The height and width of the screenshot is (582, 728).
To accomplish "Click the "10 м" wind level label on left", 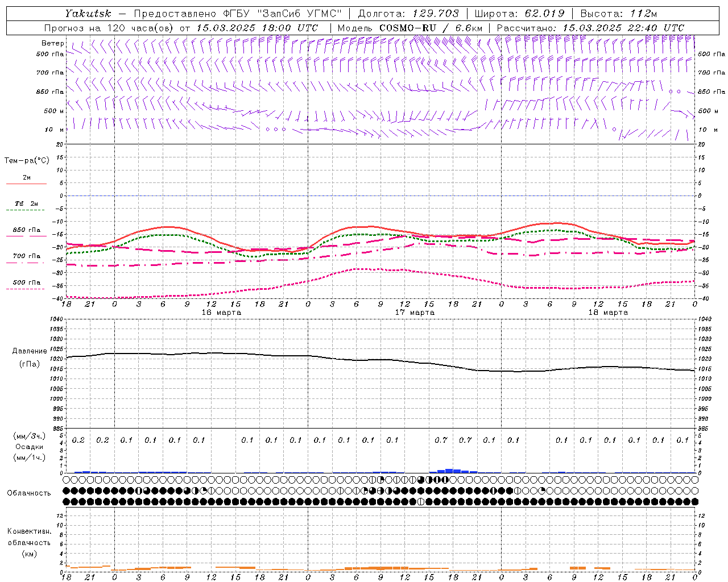I will coord(54,130).
